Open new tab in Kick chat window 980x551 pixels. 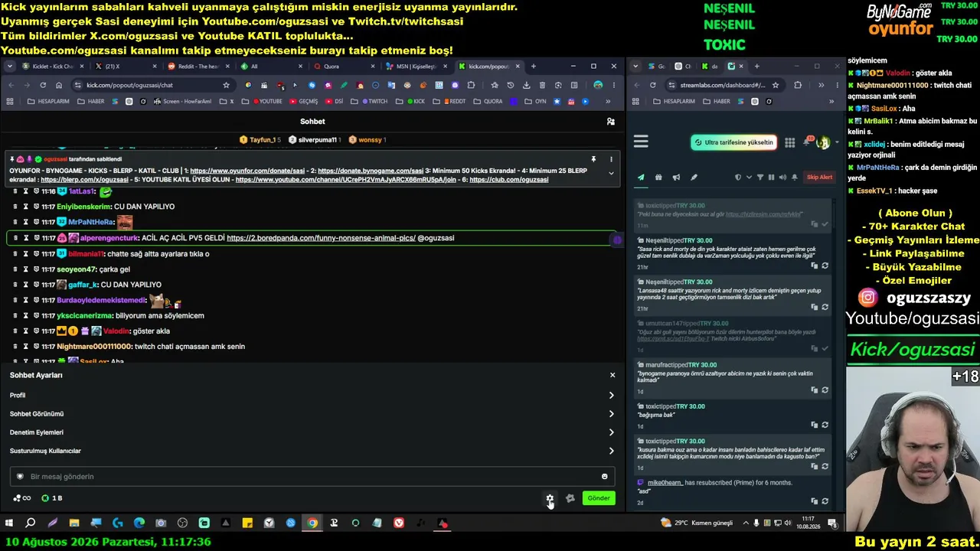coord(534,67)
